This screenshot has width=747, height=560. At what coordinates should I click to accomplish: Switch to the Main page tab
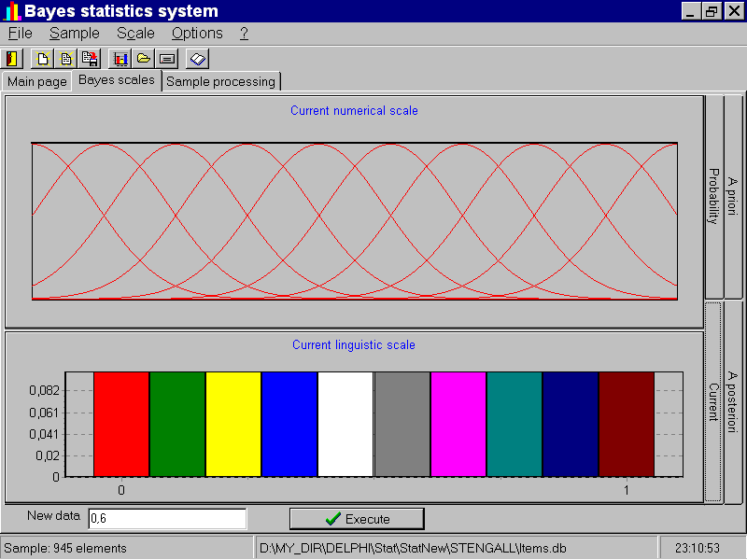pos(36,81)
